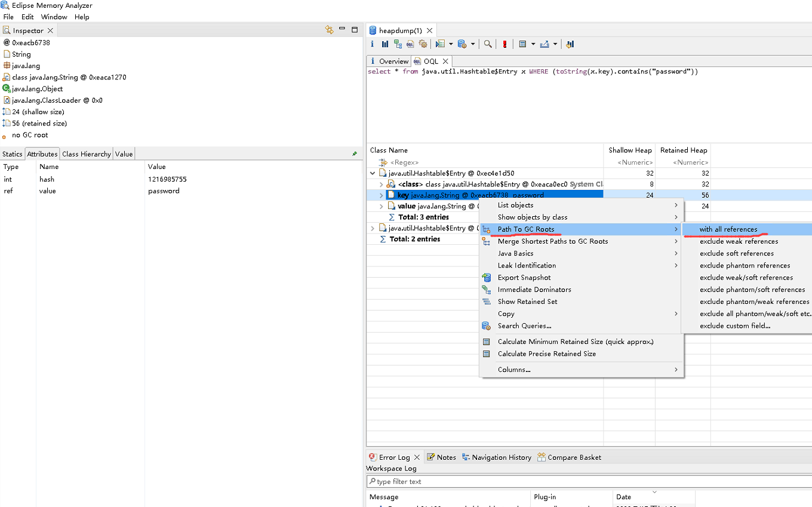Click the Immediate Dominators menu icon
This screenshot has width=812, height=507.
click(x=486, y=290)
